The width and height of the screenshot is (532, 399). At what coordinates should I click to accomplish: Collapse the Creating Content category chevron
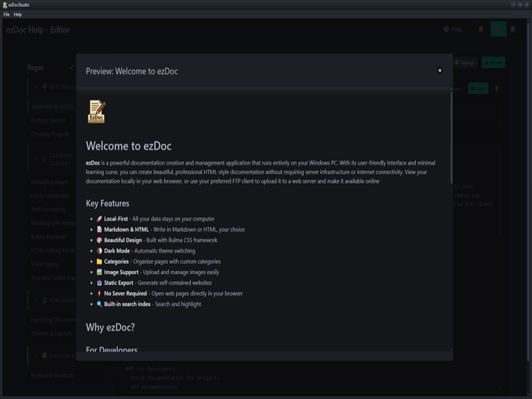click(x=36, y=159)
